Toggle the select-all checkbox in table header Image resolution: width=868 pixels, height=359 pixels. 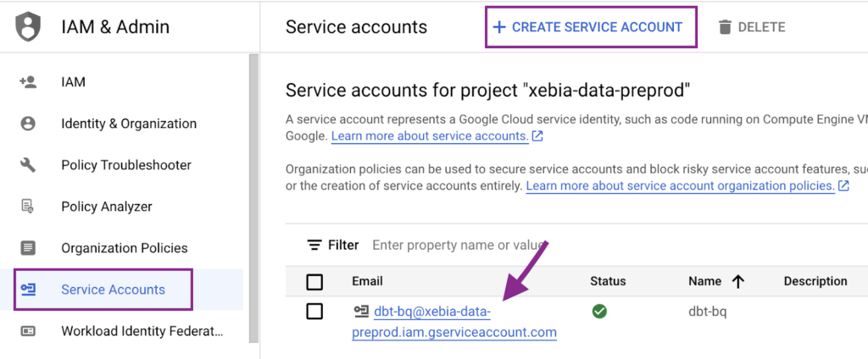pos(314,282)
